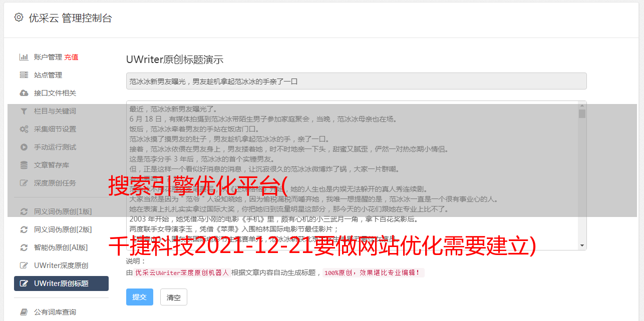Click the red 充值 link
The height and width of the screenshot is (321, 644).
pos(71,57)
